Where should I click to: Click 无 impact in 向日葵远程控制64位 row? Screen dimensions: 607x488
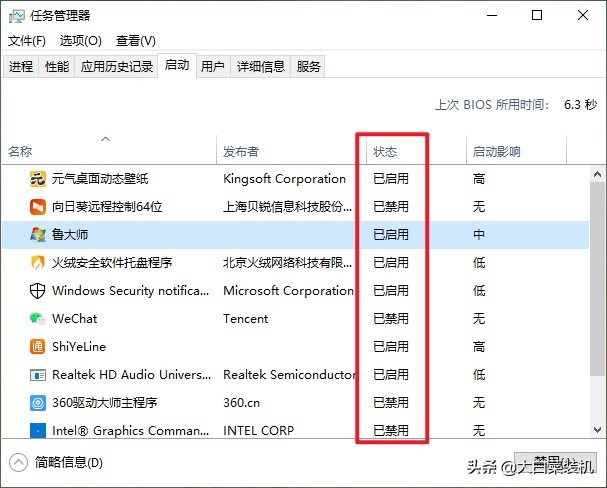(x=479, y=207)
